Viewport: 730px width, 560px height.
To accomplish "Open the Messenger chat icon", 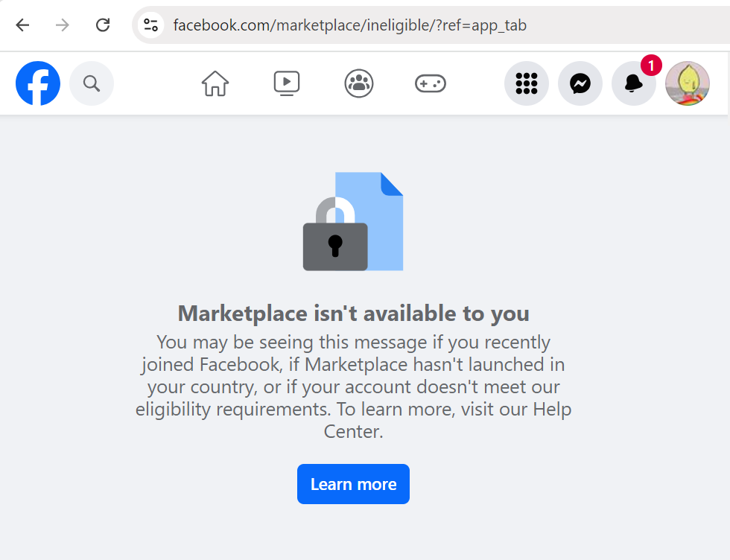I will [x=580, y=83].
